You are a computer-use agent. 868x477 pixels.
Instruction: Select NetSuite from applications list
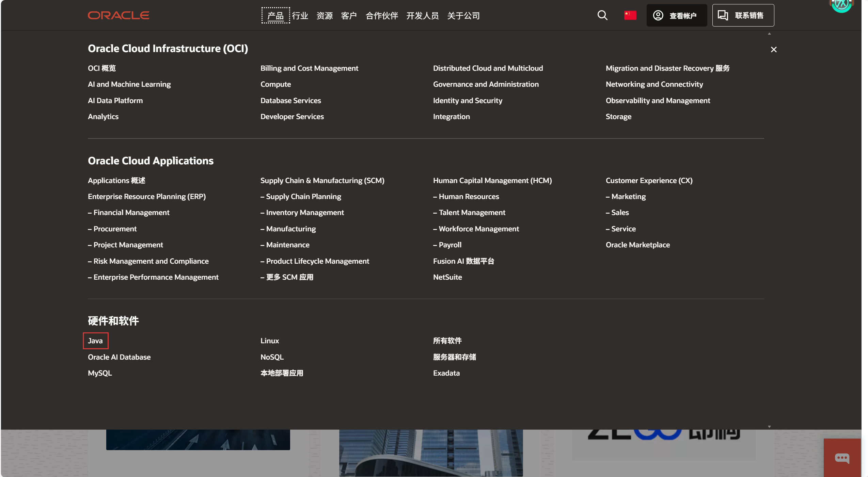coord(447,277)
